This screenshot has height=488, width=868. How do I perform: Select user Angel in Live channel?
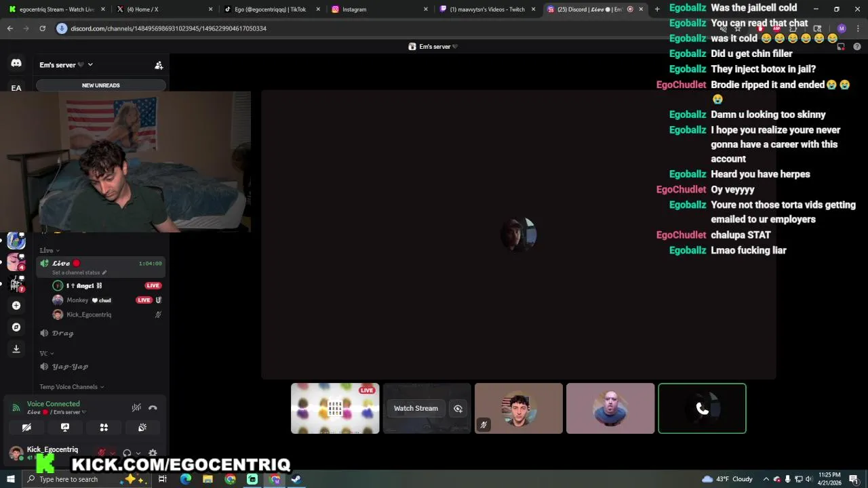tap(107, 286)
